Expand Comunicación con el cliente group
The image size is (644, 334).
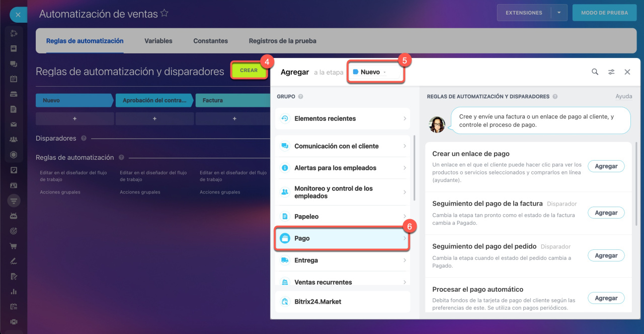(343, 146)
